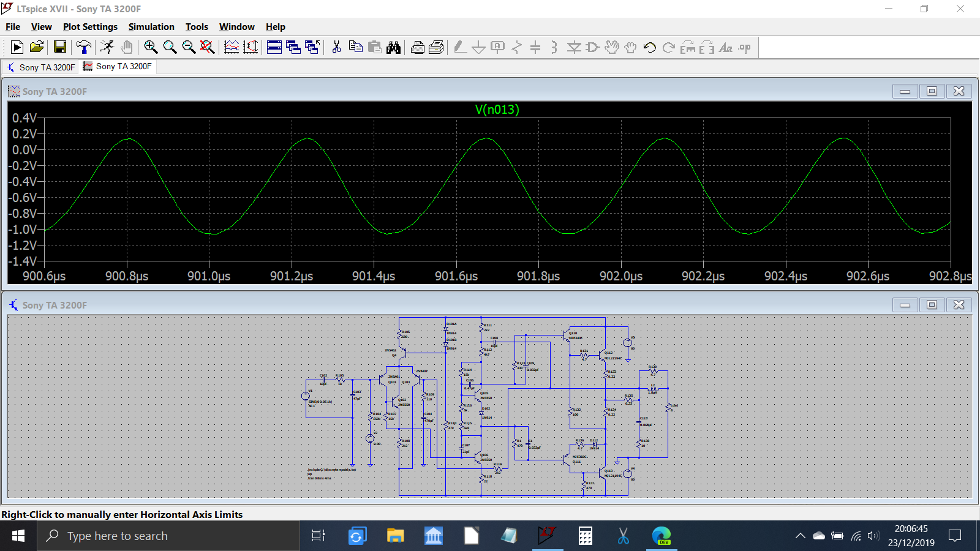Focus the taskbar search box
The height and width of the screenshot is (551, 980).
click(169, 536)
